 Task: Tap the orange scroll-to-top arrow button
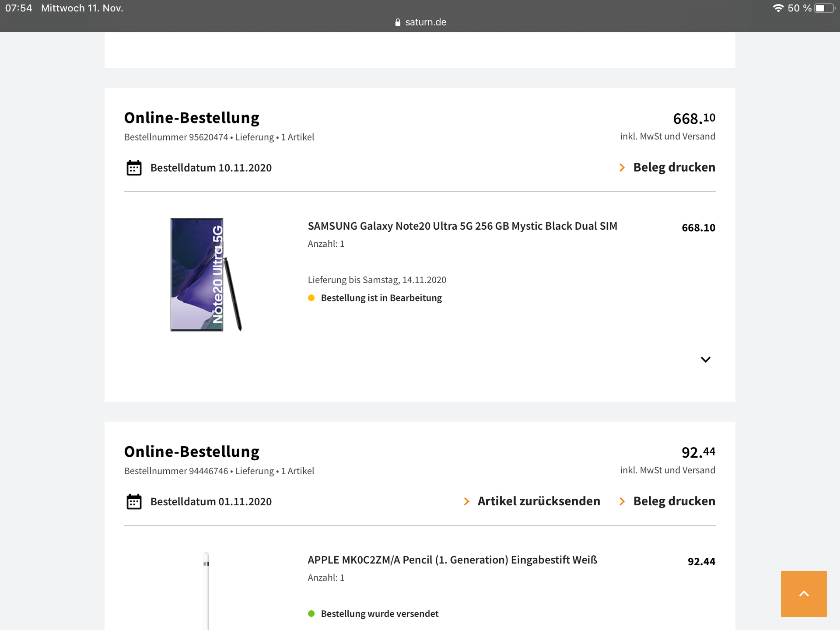[x=804, y=594]
